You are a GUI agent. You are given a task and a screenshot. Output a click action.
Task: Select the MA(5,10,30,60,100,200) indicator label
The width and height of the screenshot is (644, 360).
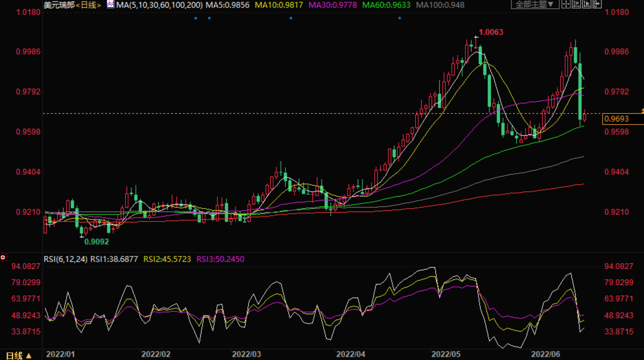tap(159, 5)
